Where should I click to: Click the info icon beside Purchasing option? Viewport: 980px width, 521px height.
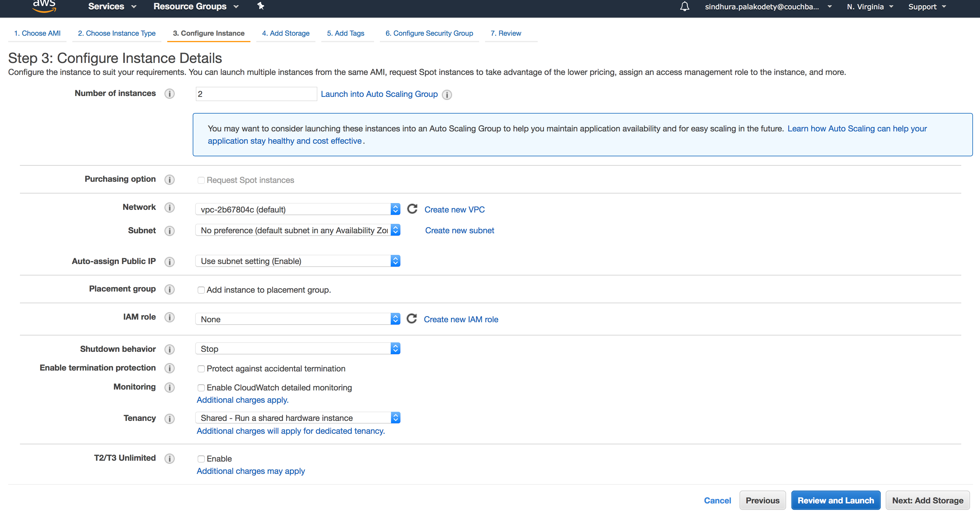170,179
